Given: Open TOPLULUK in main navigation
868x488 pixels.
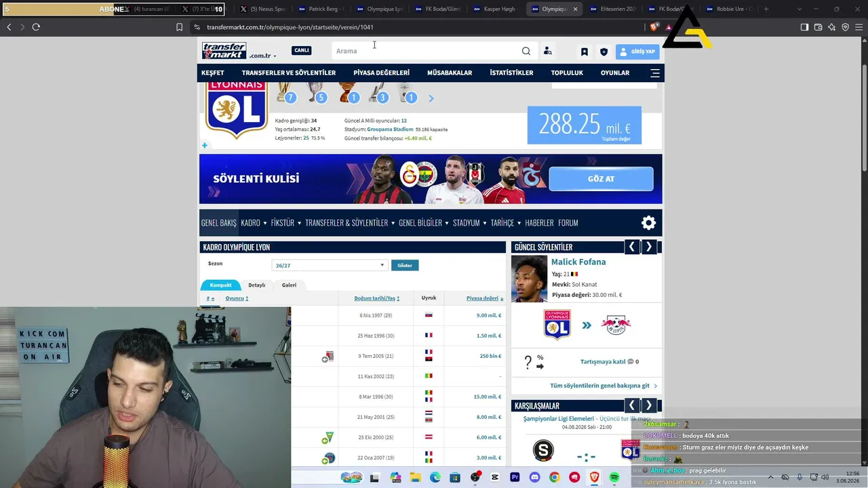Looking at the screenshot, I should coord(567,73).
